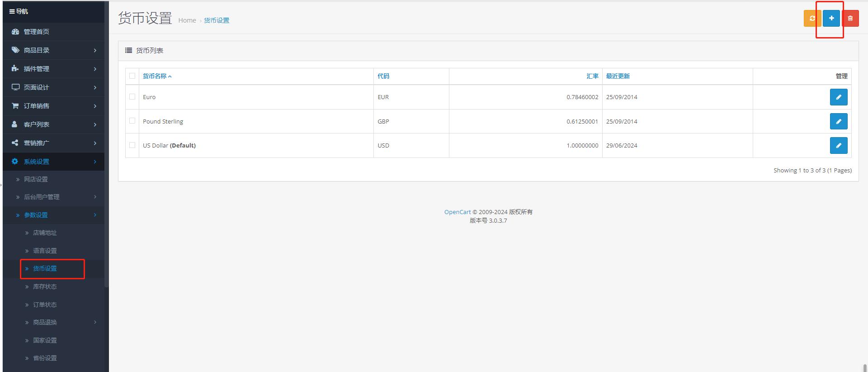Open US Dollar edit pencil icon
Image resolution: width=868 pixels, height=372 pixels.
[838, 146]
